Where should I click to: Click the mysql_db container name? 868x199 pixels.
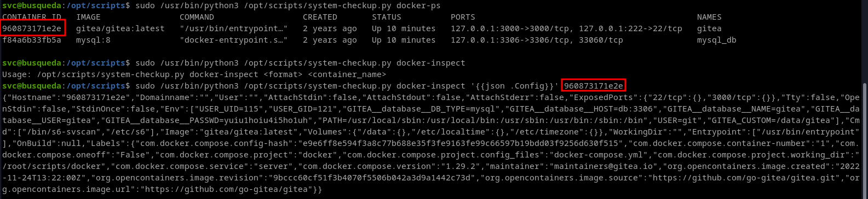(717, 40)
